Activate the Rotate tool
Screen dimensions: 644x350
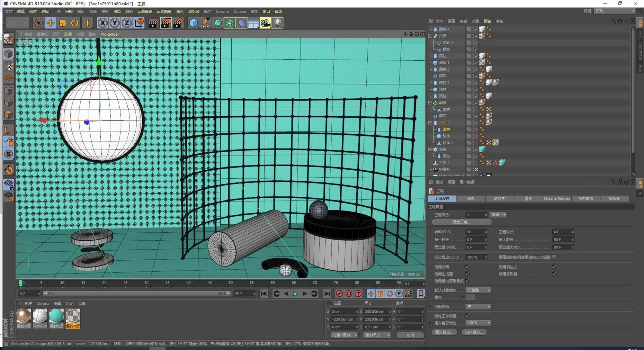click(x=75, y=23)
